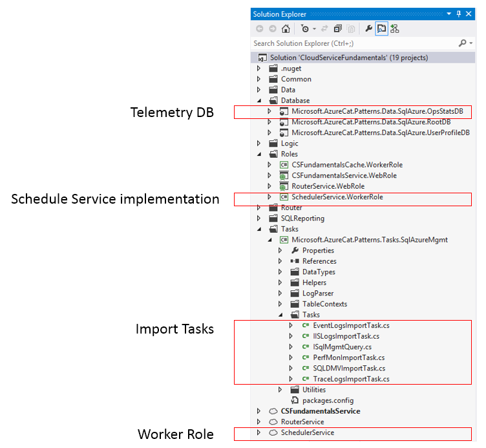486x448 pixels.
Task: Select ISqlMgmtQuery.cs file
Action: (342, 347)
